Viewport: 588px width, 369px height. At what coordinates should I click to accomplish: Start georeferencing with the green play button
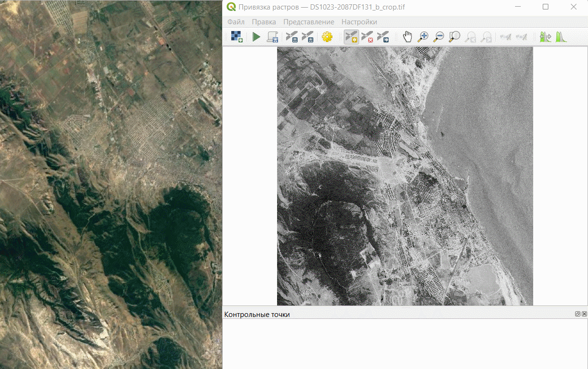(x=256, y=37)
